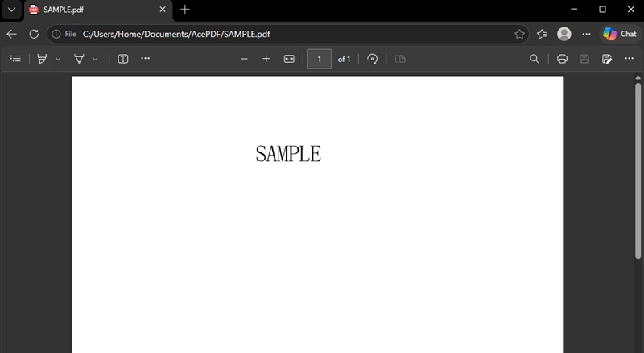644x353 pixels.
Task: Select the Highlight tool
Action: [42, 59]
